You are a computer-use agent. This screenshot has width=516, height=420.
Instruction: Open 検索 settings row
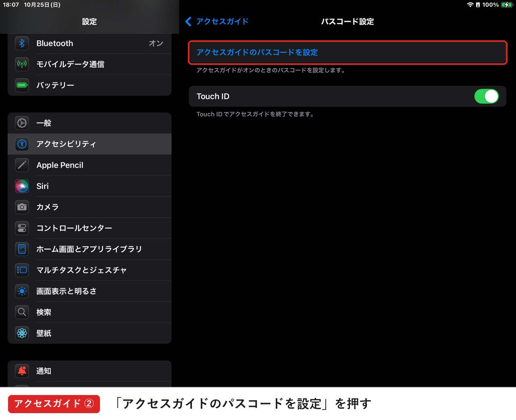click(x=89, y=312)
